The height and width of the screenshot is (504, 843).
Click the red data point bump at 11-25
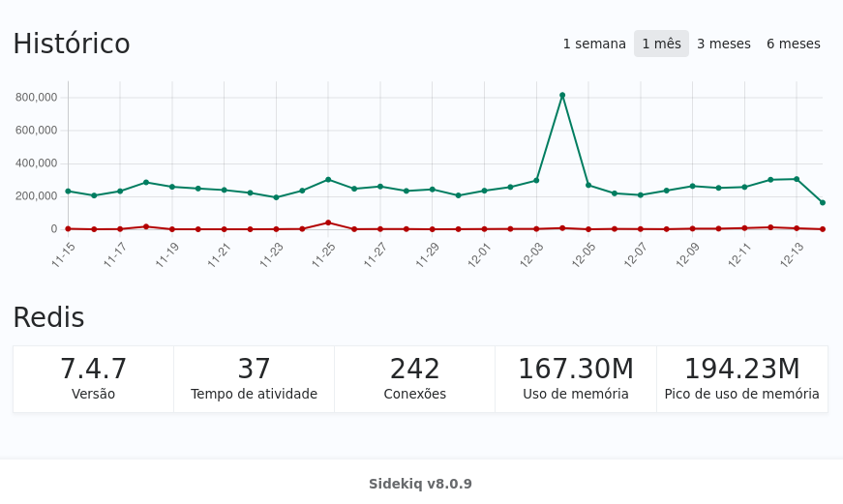point(328,222)
